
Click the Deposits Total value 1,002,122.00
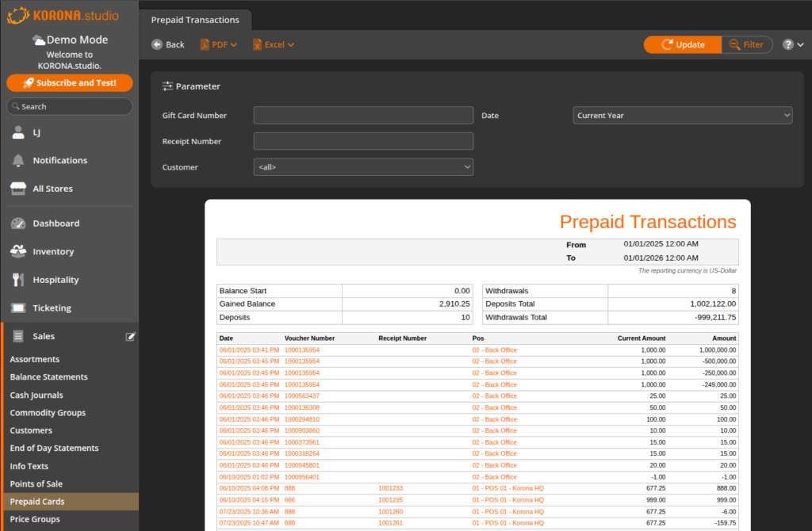[x=713, y=304]
